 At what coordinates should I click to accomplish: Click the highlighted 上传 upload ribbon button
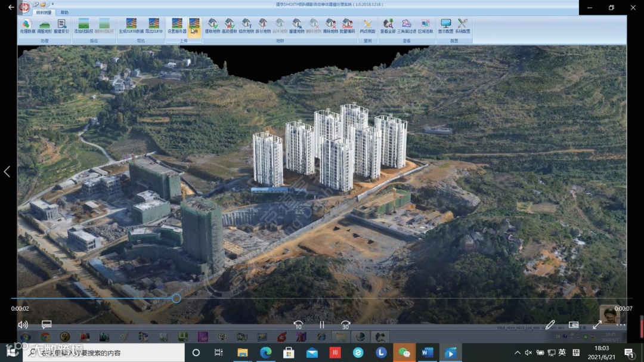(x=194, y=27)
